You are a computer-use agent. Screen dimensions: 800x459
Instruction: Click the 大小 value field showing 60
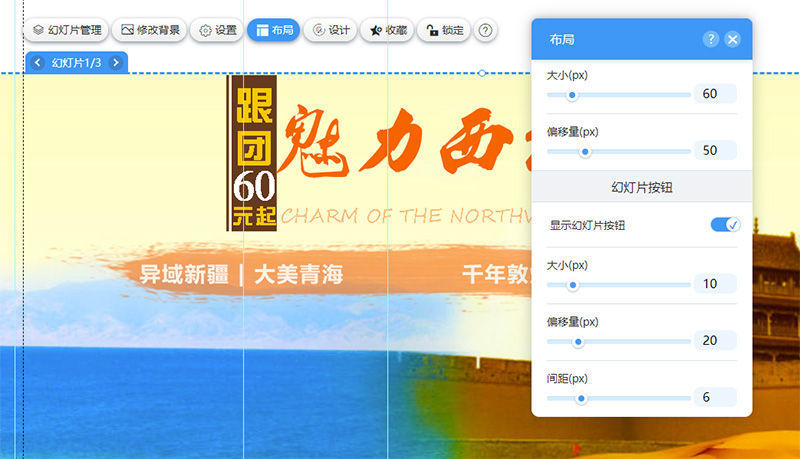point(715,94)
